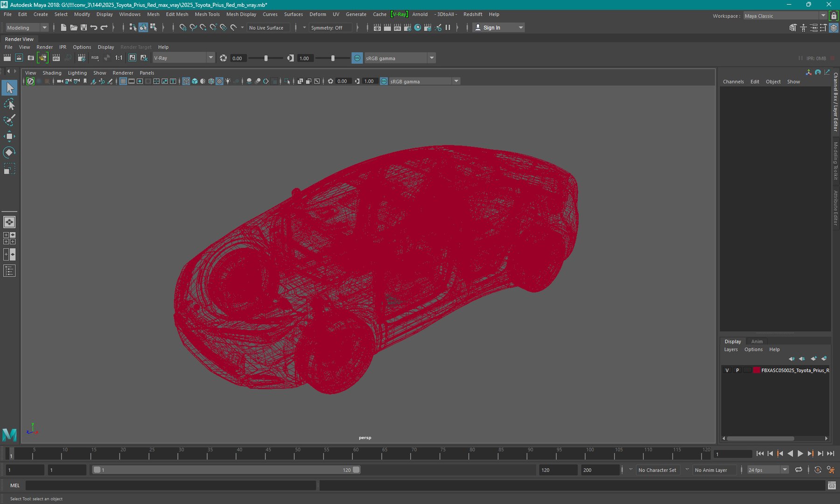The width and height of the screenshot is (840, 504).
Task: Click the layer editor horizontal scrollbar
Action: (761, 439)
